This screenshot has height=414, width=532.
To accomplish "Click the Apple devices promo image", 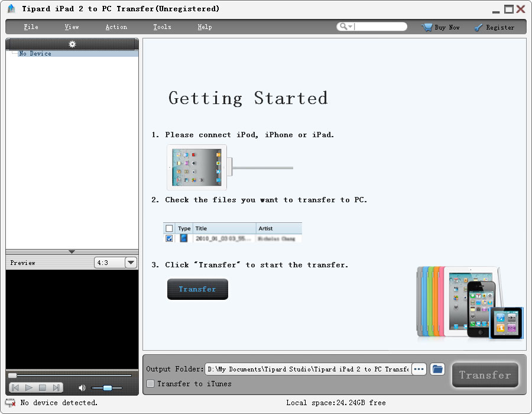I will tap(469, 303).
